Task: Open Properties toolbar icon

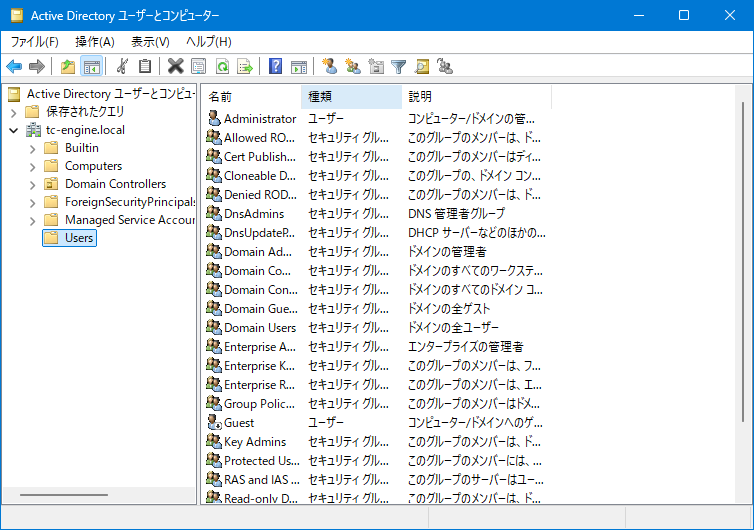Action: click(x=199, y=66)
